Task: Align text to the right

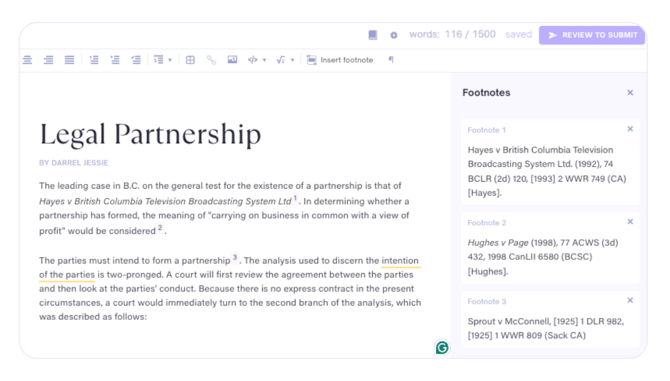Action: point(48,60)
